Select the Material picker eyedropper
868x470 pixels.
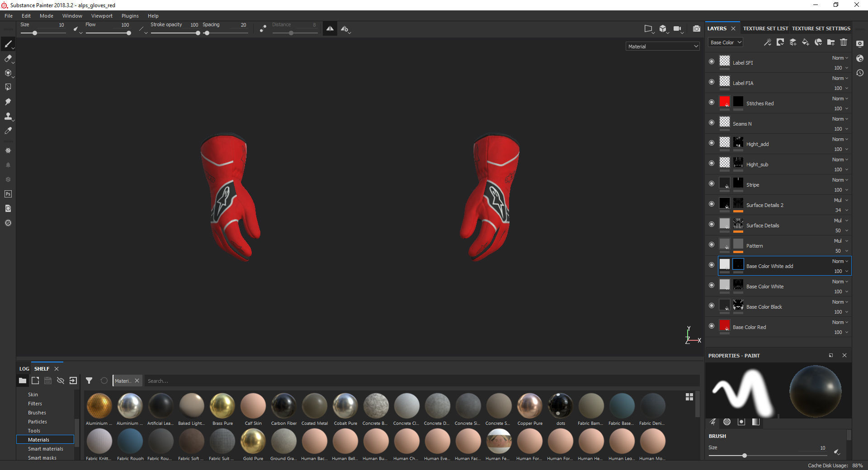(x=8, y=131)
